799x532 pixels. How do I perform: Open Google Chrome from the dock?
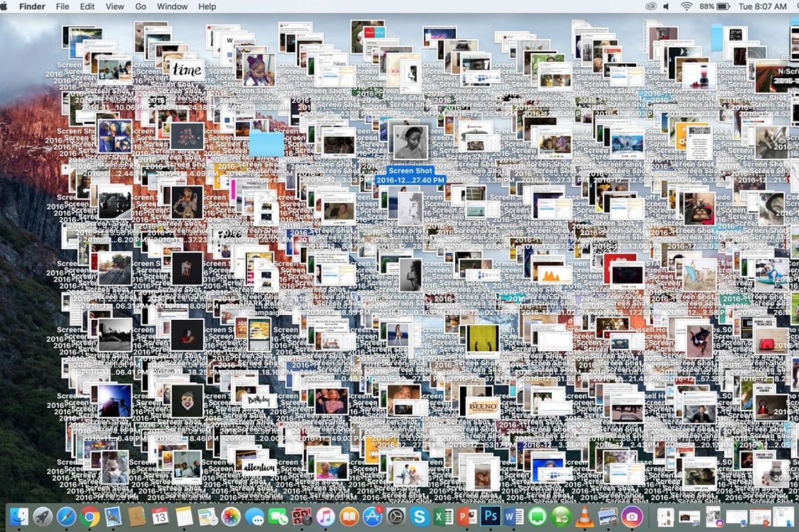[x=89, y=516]
